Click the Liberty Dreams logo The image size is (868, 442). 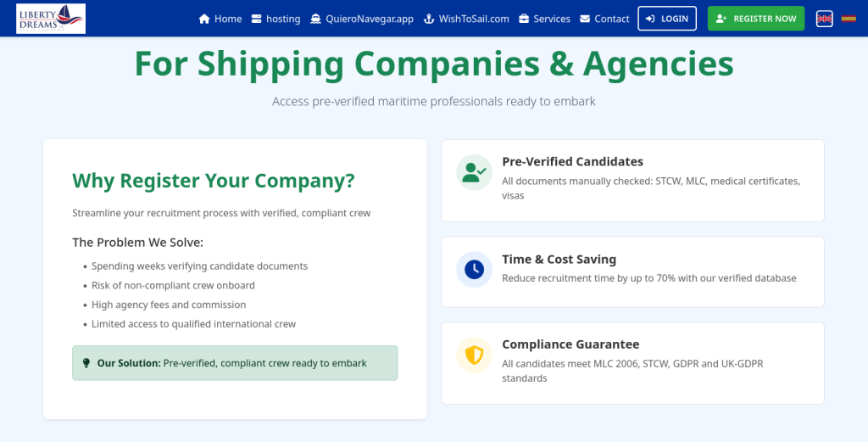tap(52, 18)
